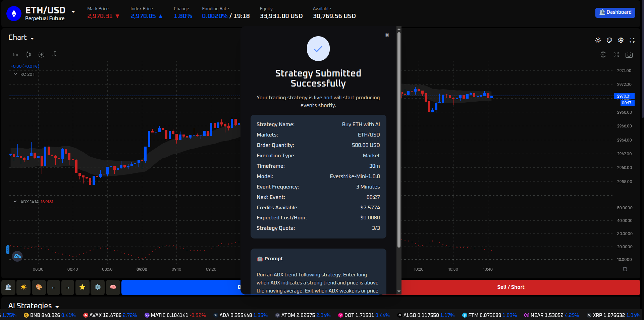
Task: Expand the chart to fullscreen
Action: coord(616,55)
